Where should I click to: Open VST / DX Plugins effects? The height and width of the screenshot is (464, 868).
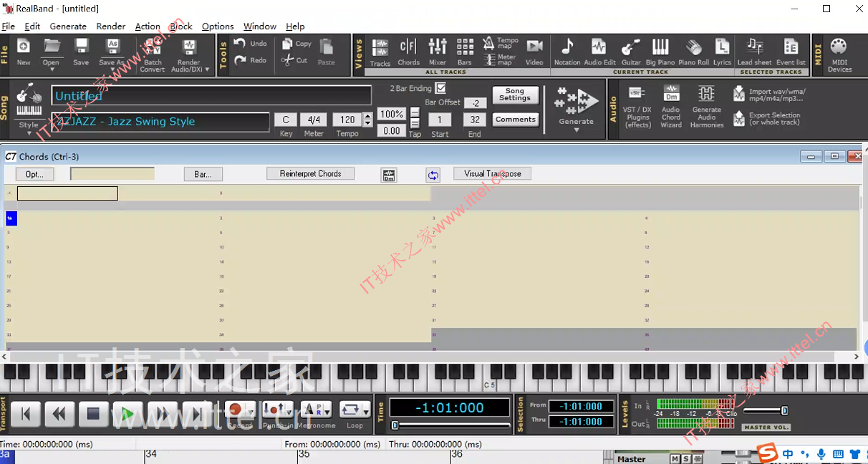click(637, 107)
